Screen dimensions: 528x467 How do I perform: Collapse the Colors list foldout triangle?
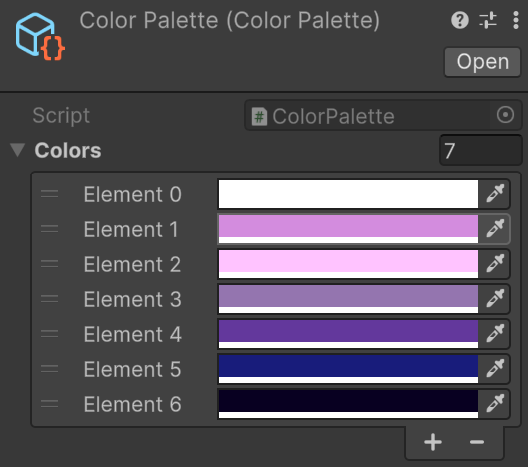point(18,150)
